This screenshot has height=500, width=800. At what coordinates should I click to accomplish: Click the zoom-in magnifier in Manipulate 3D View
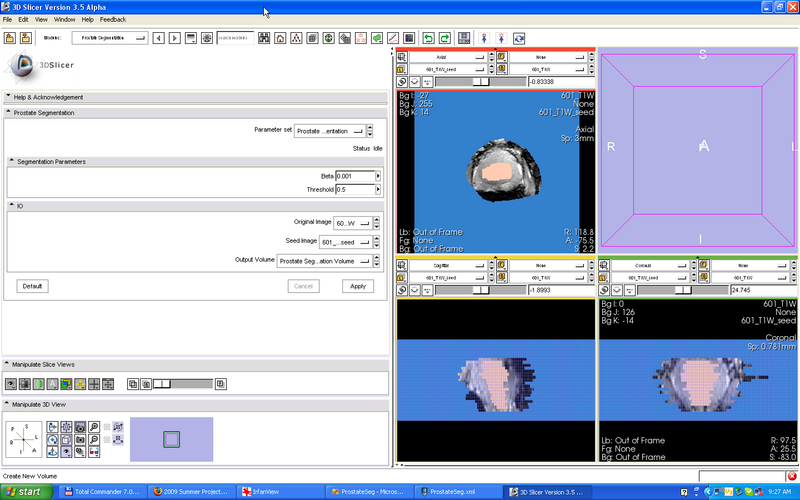tap(93, 426)
